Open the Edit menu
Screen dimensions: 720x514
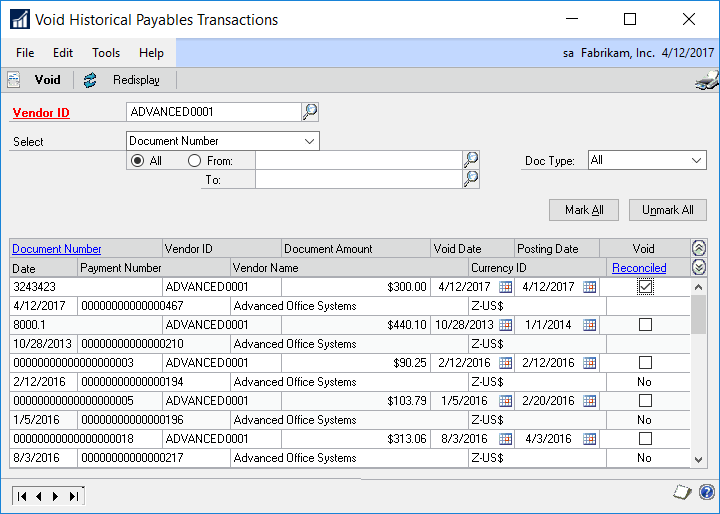(x=63, y=53)
